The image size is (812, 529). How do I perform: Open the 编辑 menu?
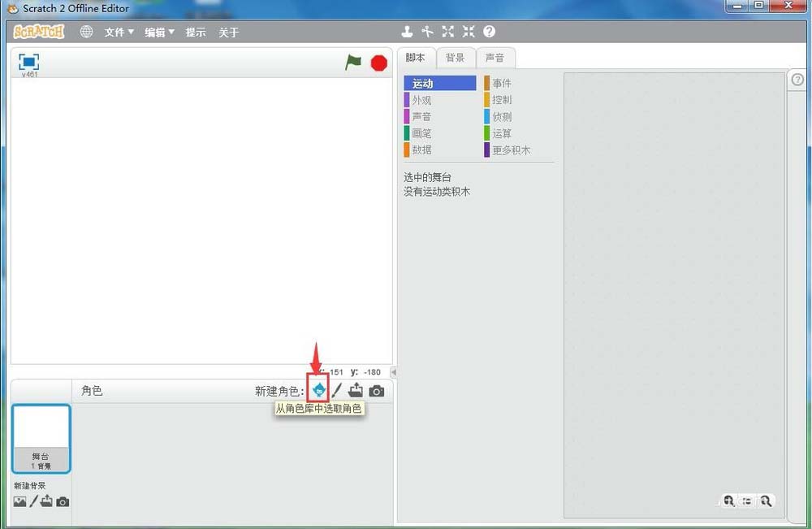point(156,32)
